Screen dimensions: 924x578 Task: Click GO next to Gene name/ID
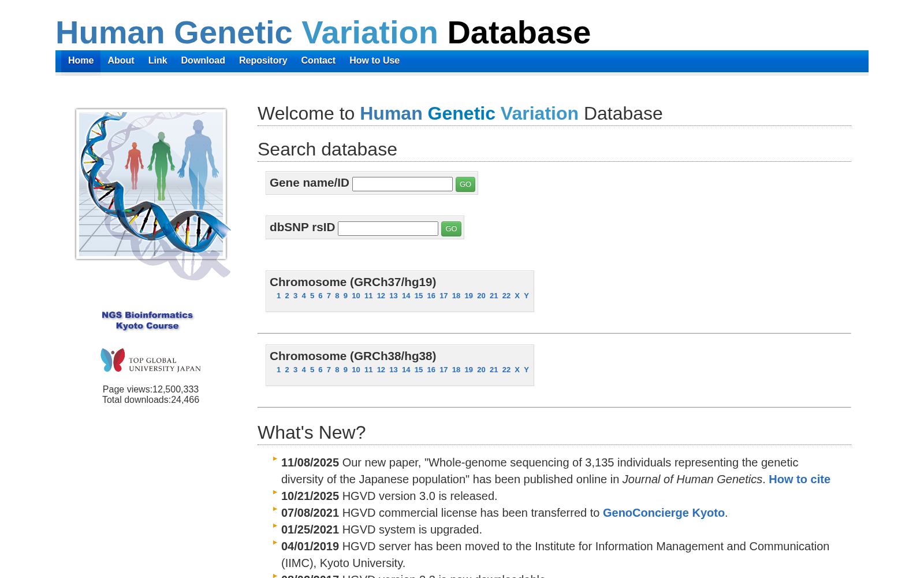click(465, 184)
